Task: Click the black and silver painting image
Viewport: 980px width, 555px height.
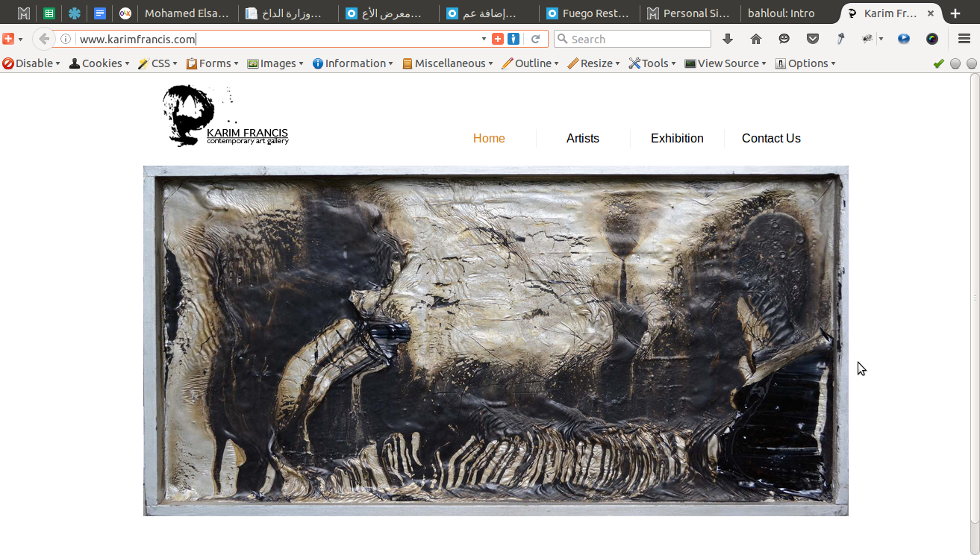Action: pos(496,341)
